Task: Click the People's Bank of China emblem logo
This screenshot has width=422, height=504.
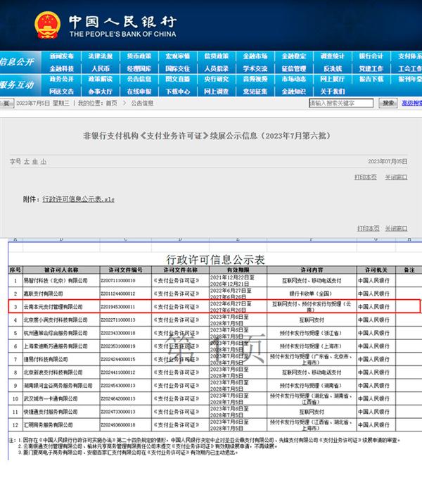Action: (x=47, y=25)
